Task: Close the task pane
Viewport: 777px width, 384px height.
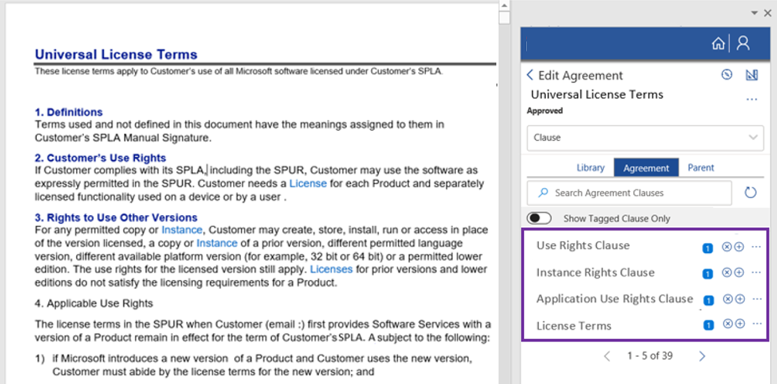Action: pos(768,13)
